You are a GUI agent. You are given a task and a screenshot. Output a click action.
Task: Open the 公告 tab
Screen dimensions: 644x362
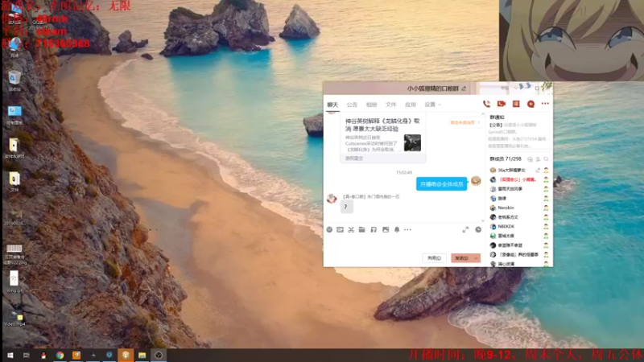tap(352, 105)
